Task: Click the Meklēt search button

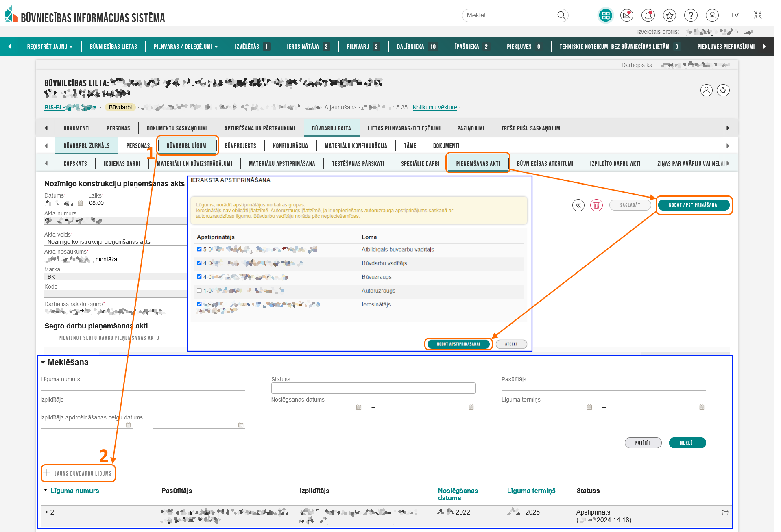Action: pos(687,443)
